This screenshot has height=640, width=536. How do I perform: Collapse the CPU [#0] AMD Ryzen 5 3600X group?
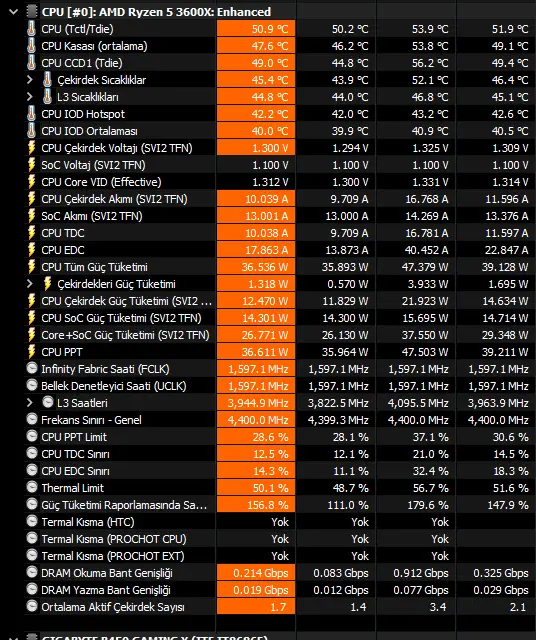coord(13,12)
